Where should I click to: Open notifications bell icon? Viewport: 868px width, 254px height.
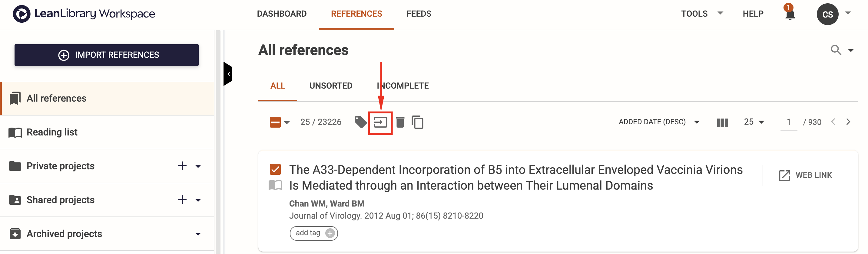pyautogui.click(x=790, y=14)
